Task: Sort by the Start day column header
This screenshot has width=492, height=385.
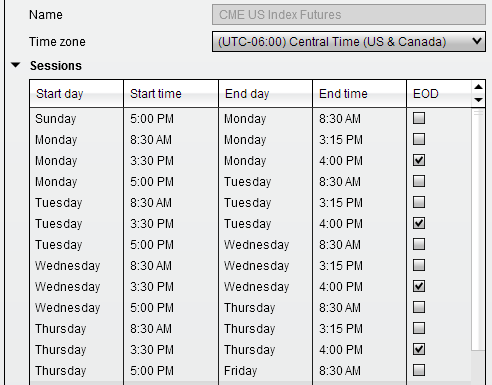Action: (x=76, y=94)
